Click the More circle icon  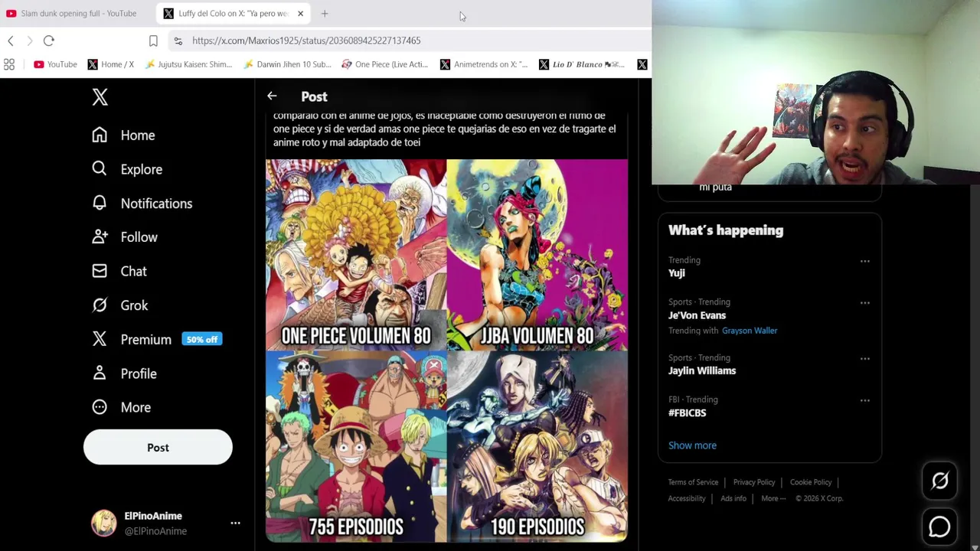pos(100,407)
